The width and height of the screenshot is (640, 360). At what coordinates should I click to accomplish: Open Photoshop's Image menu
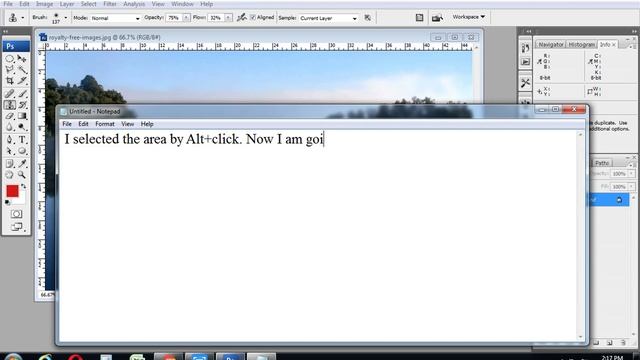pos(44,4)
